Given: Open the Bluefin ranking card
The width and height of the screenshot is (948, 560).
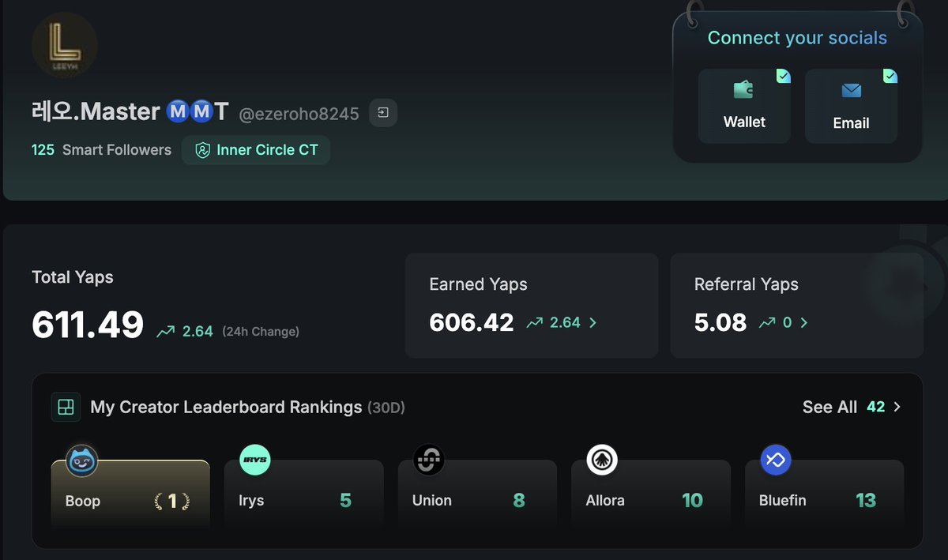Looking at the screenshot, I should pos(825,494).
